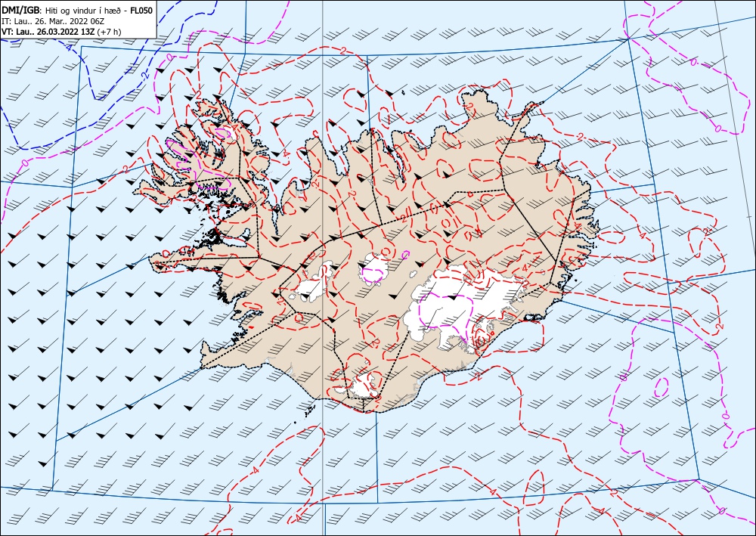Click the blue '-4' isotherm label
The height and width of the screenshot is (536, 756).
pos(69,48)
